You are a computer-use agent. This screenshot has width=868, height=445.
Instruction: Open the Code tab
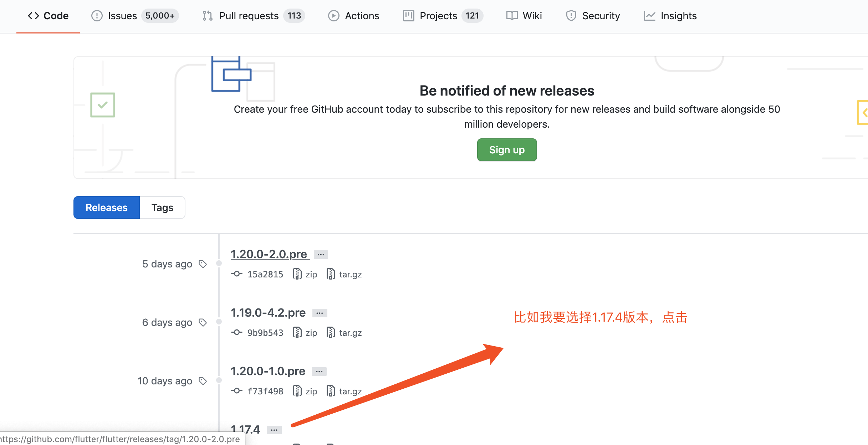coord(48,16)
